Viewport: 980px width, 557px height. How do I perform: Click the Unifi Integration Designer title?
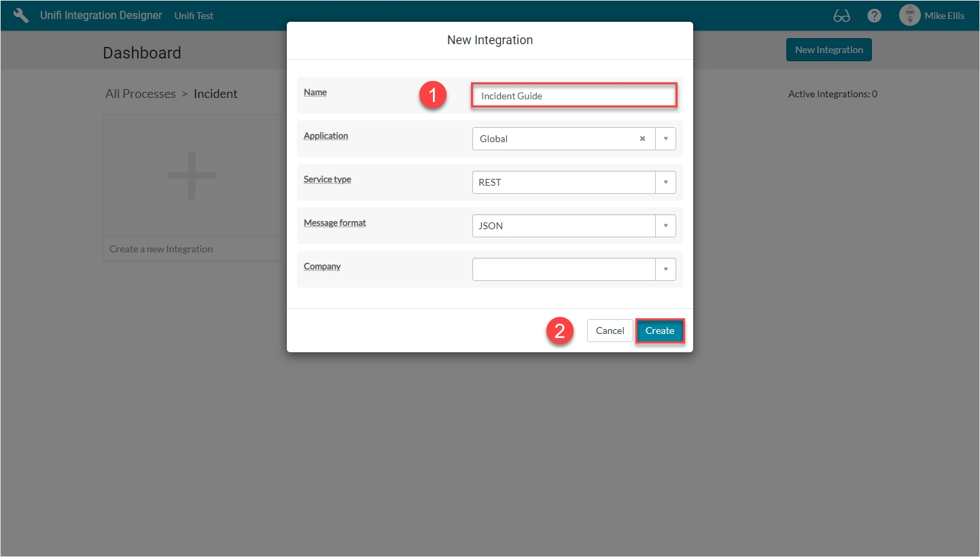(101, 16)
